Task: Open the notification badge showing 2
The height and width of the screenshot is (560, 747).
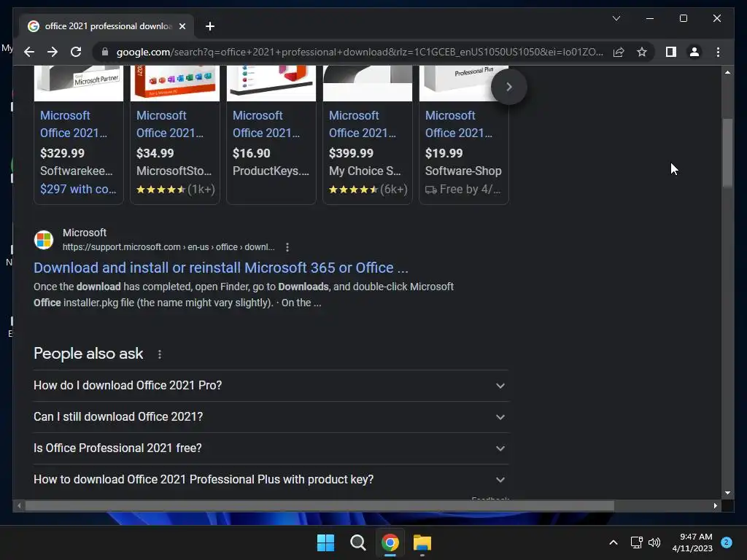Action: click(x=727, y=542)
